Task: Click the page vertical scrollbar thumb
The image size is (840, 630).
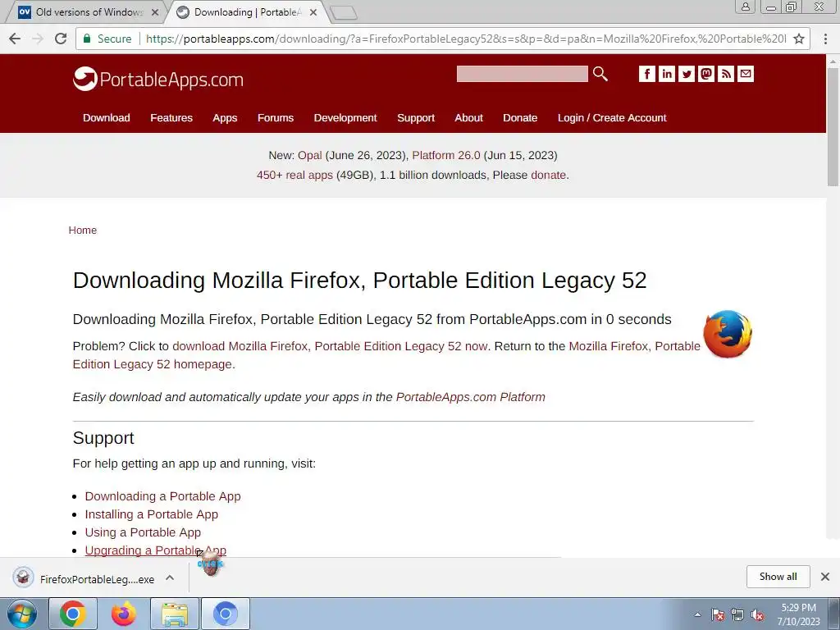Action: pos(833,126)
